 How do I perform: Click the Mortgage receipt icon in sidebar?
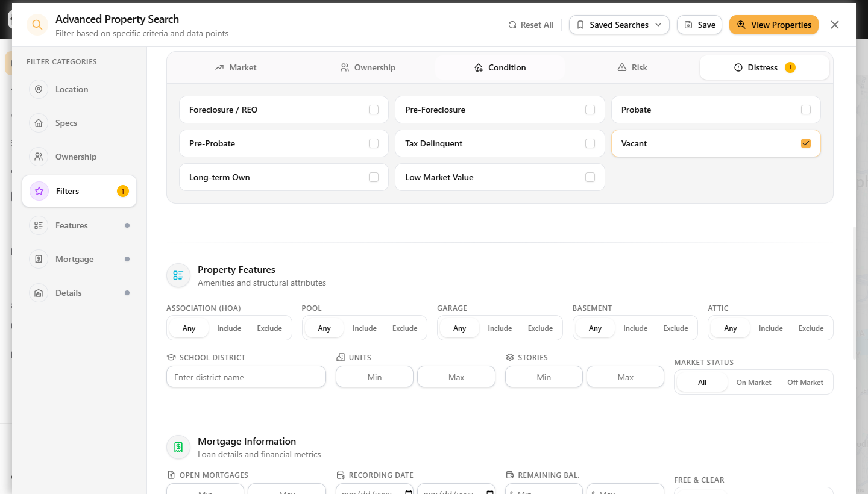[x=39, y=259]
